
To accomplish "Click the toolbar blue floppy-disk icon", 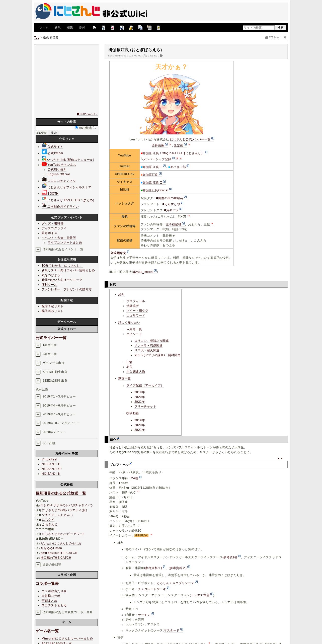I will (122, 28).
